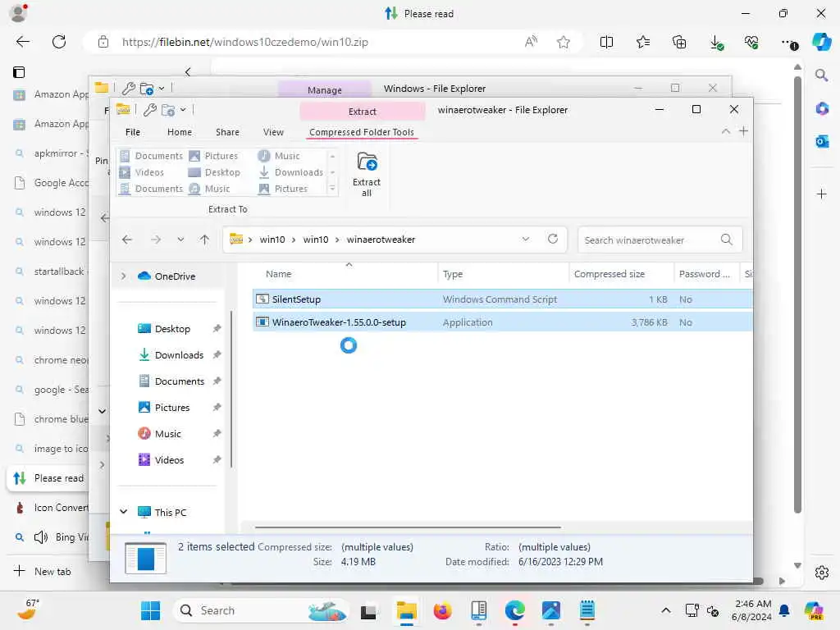Go forward in winaerotweaker File Explorer
Screen dimensions: 840x630
pyautogui.click(x=156, y=240)
